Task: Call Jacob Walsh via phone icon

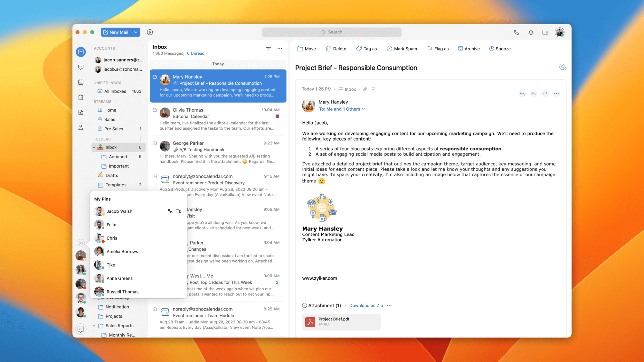Action: click(170, 211)
